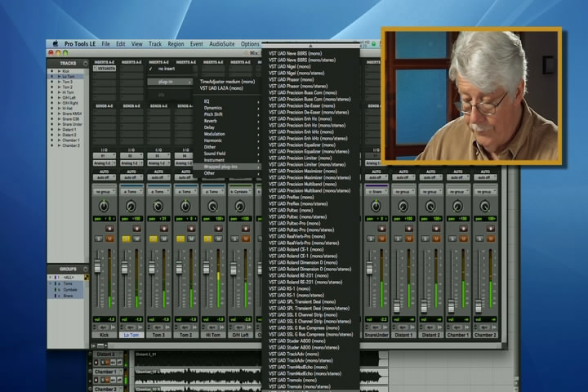This screenshot has height=392, width=588.
Task: Click the output window icon on Chamber 2 channel
Action: tap(493, 327)
